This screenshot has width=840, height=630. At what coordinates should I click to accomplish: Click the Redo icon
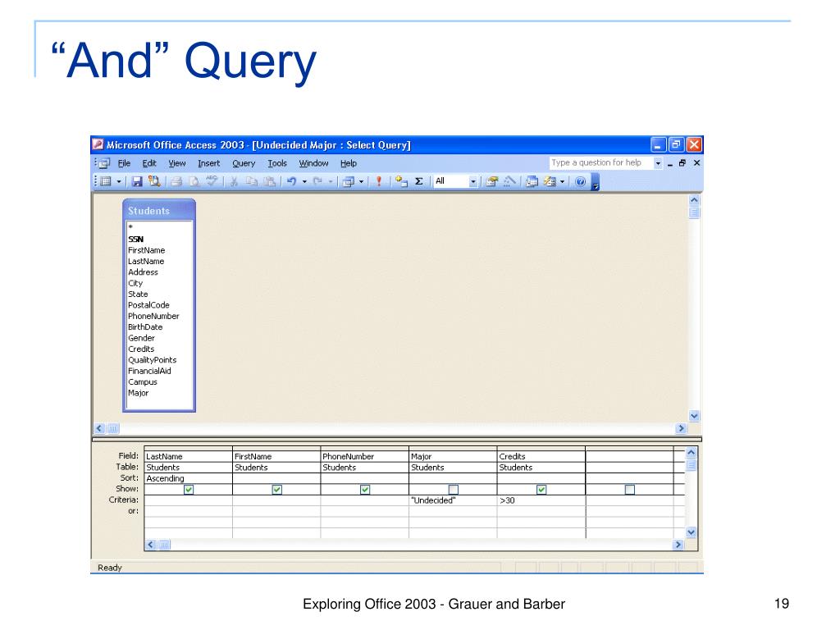click(317, 181)
